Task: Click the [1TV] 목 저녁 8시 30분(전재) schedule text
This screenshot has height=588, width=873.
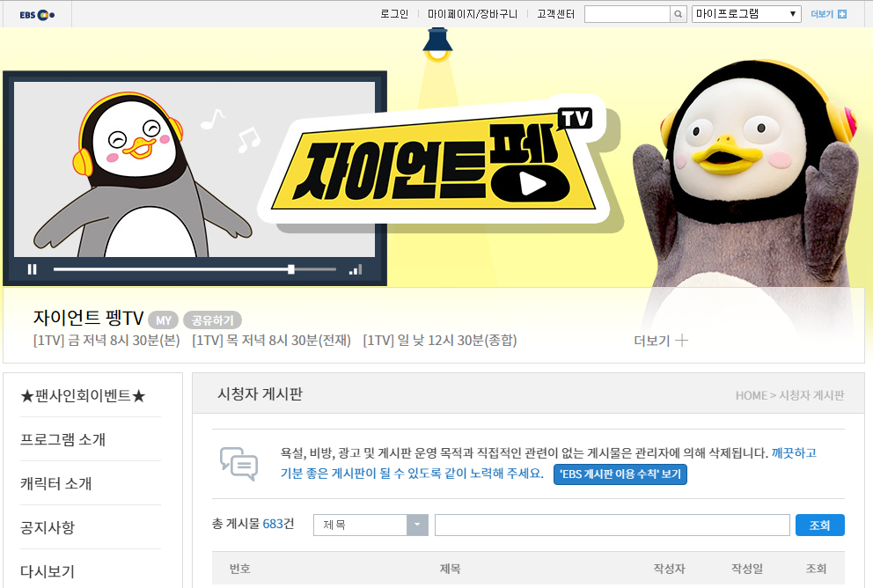Action: tap(271, 341)
